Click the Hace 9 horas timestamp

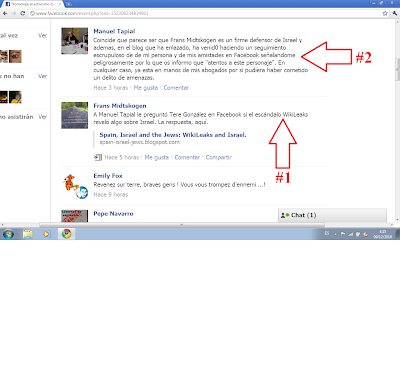point(111,195)
